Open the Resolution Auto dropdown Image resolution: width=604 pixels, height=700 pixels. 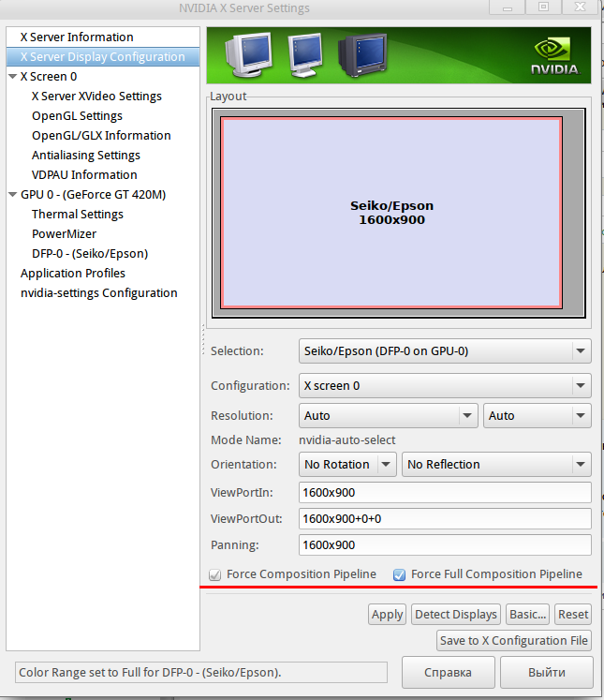click(x=388, y=416)
